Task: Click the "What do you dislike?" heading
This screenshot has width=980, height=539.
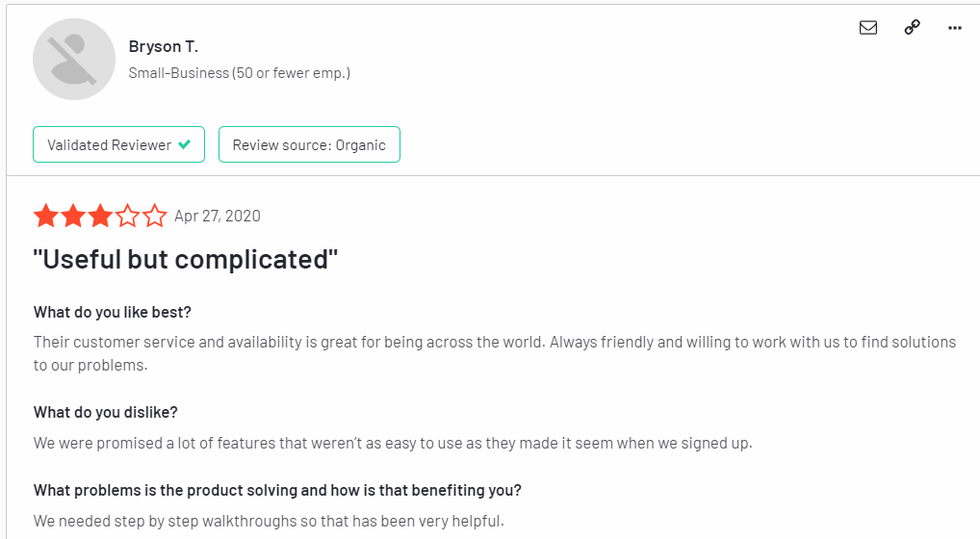Action: click(x=106, y=412)
